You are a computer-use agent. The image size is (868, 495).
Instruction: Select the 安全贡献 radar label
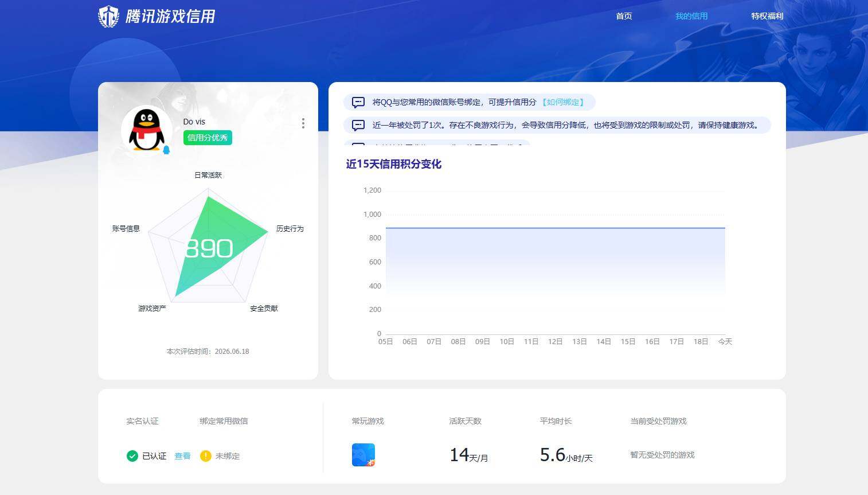coord(264,308)
